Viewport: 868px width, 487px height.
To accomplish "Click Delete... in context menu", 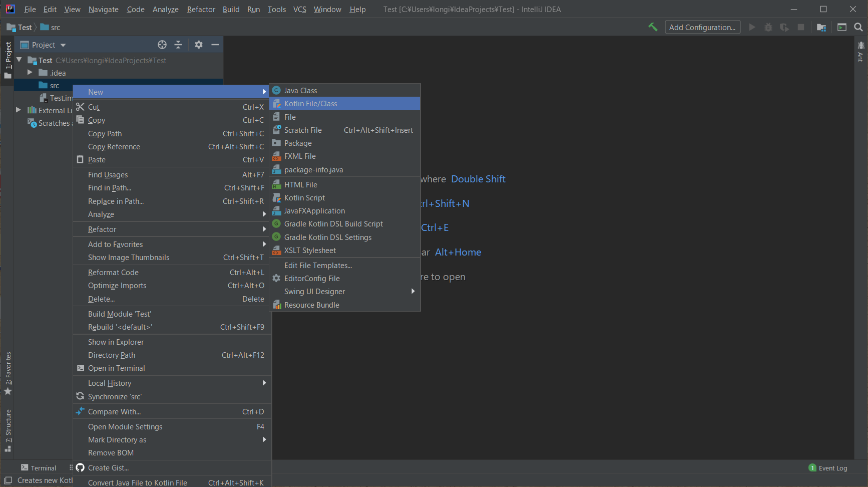I will tap(172, 299).
